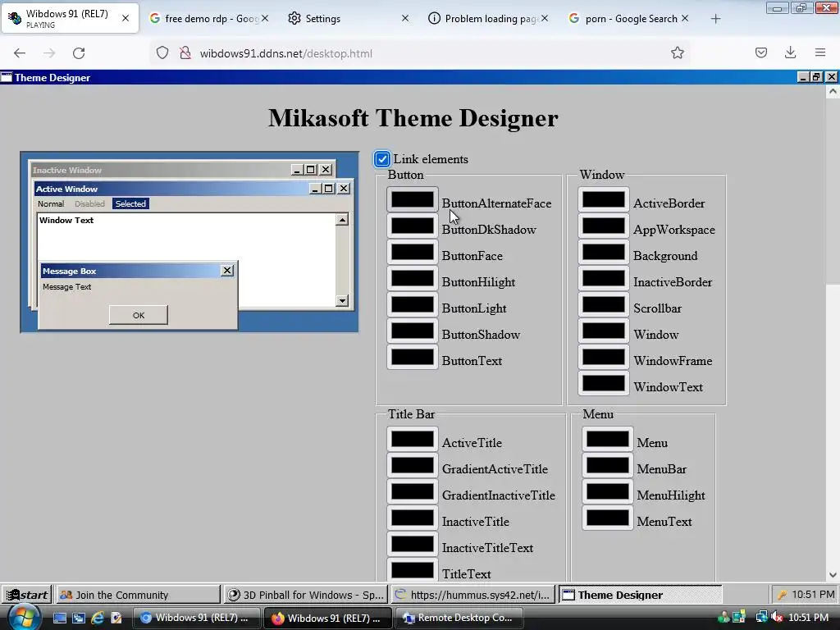
Task: Click the Selected item in preview menu
Action: (x=130, y=203)
